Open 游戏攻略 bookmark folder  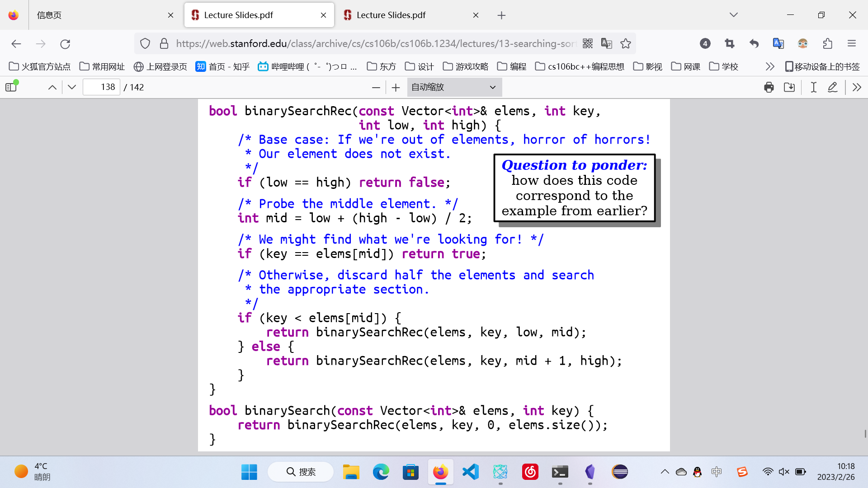click(466, 66)
